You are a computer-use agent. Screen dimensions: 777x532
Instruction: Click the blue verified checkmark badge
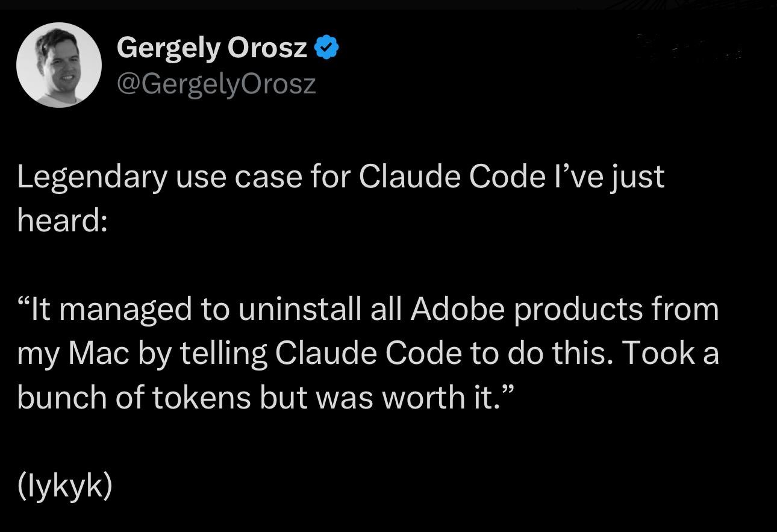click(x=326, y=47)
